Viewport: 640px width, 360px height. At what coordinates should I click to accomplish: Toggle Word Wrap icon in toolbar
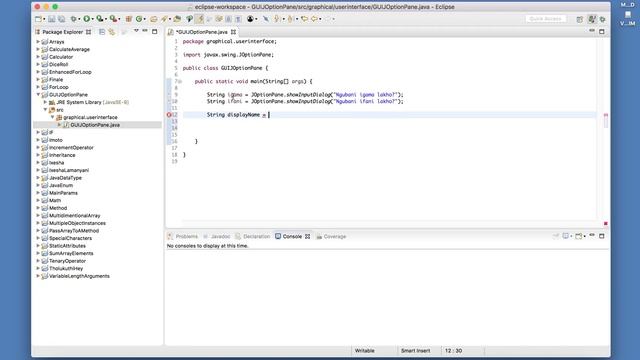[x=209, y=19]
